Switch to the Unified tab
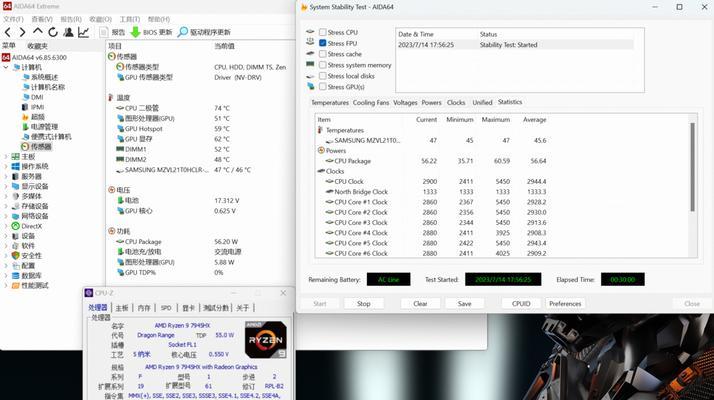The image size is (714, 400). pos(482,103)
